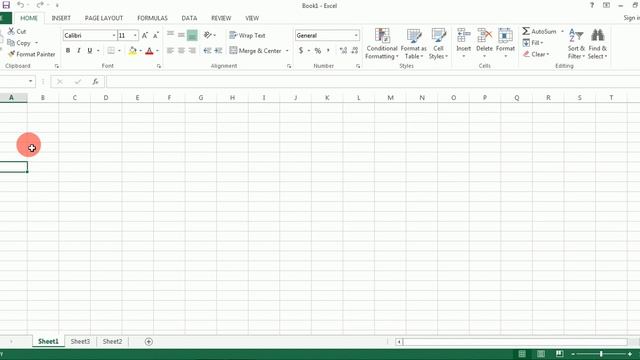Click Increase Indent icon
The image size is (640, 360).
(218, 51)
